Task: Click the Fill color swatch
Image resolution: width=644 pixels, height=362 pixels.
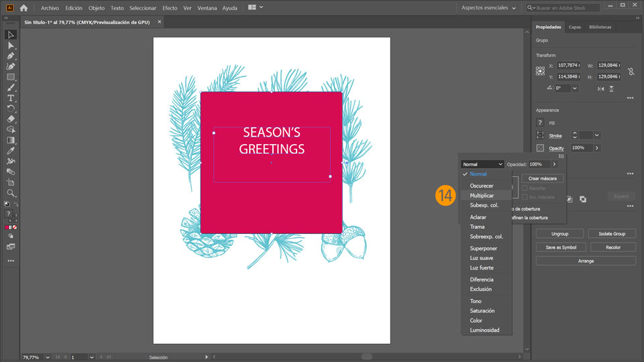Action: tap(540, 123)
